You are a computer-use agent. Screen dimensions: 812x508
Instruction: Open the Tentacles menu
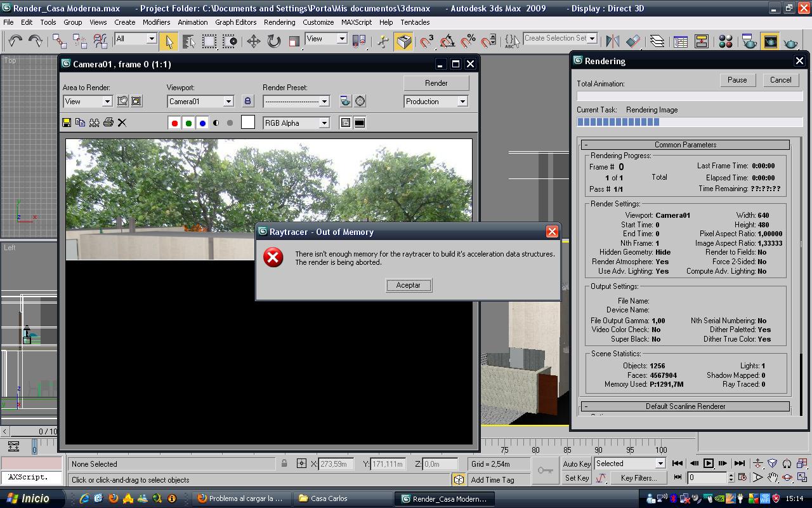[415, 22]
